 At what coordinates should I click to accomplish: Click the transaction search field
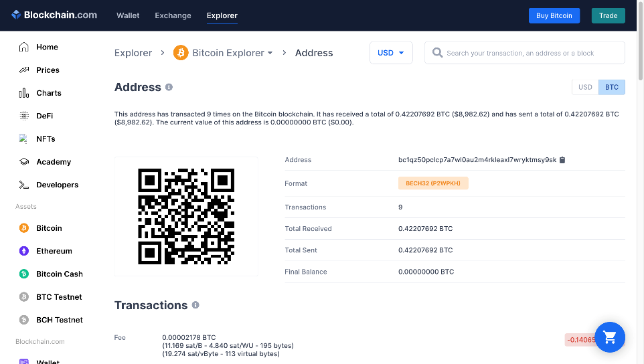point(529,53)
